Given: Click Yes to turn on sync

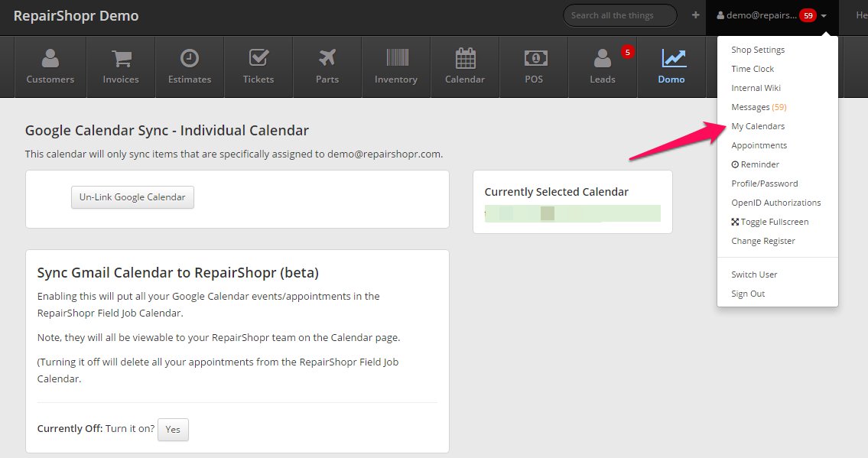Looking at the screenshot, I should click(x=173, y=429).
